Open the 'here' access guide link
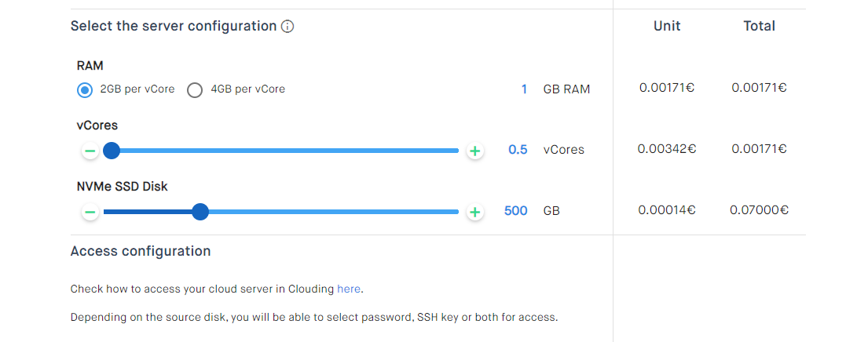The height and width of the screenshot is (342, 868). (349, 289)
